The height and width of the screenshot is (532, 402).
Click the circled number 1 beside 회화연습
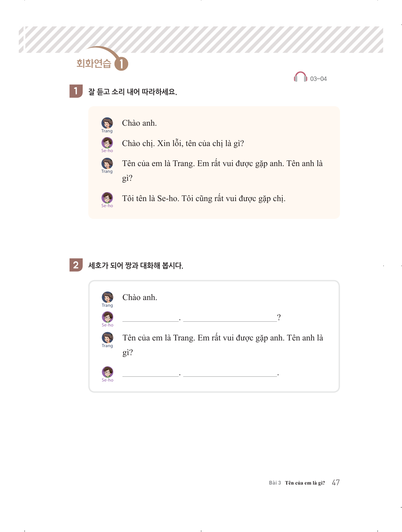(x=121, y=64)
